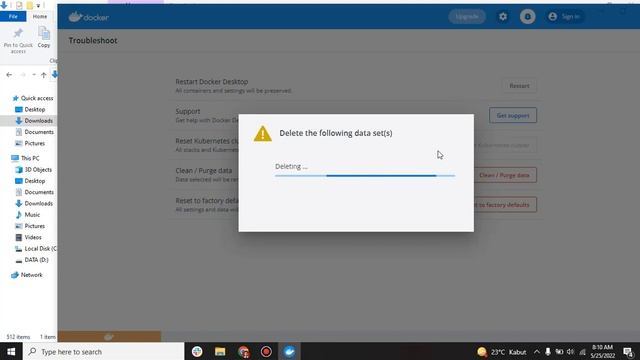Click the network icon in system tray

tap(582, 351)
